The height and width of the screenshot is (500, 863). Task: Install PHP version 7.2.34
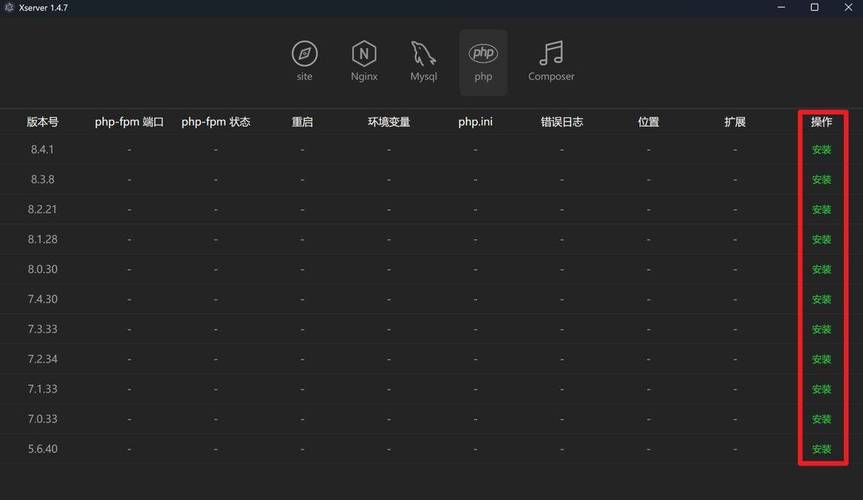[821, 359]
